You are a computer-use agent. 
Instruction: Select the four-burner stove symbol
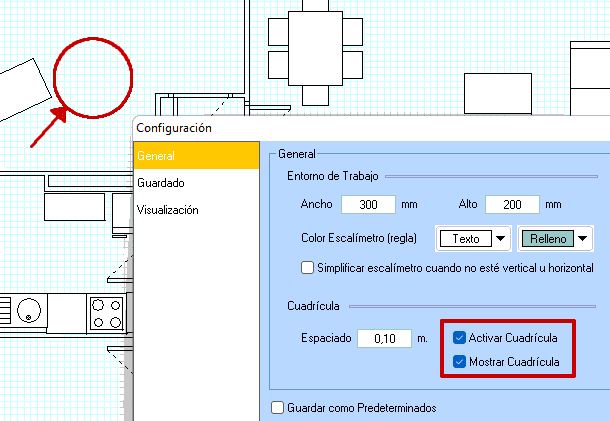pyautogui.click(x=107, y=312)
